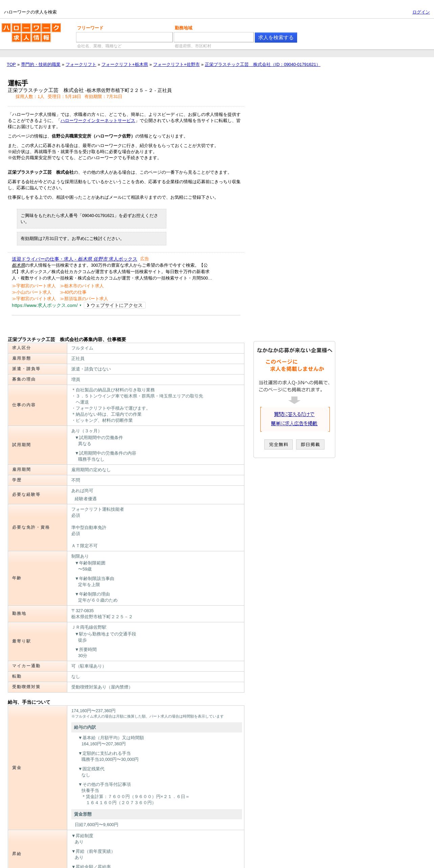
Task: Go to TOP breadcrumb link
Action: (11, 65)
